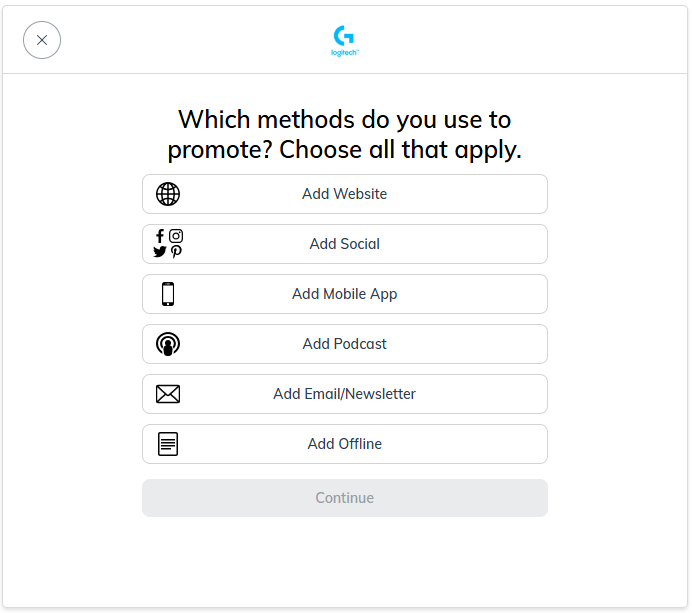Click the smartphone icon for Mobile App

pyautogui.click(x=168, y=294)
